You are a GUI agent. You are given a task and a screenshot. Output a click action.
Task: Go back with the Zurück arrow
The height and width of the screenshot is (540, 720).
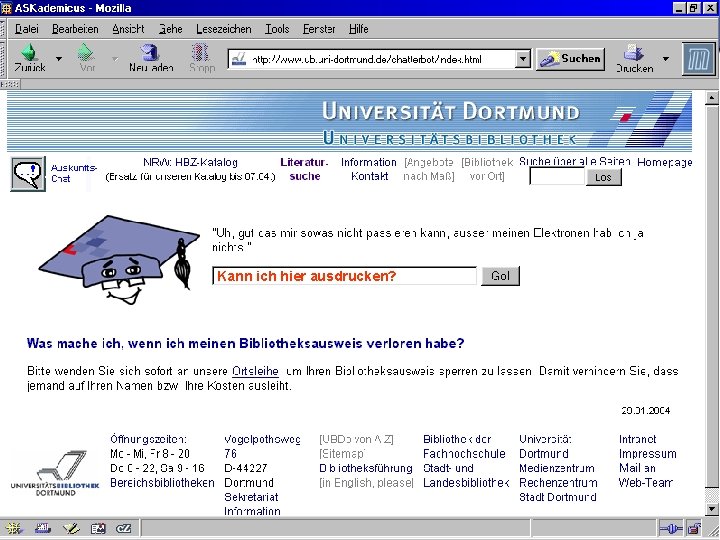tap(29, 57)
